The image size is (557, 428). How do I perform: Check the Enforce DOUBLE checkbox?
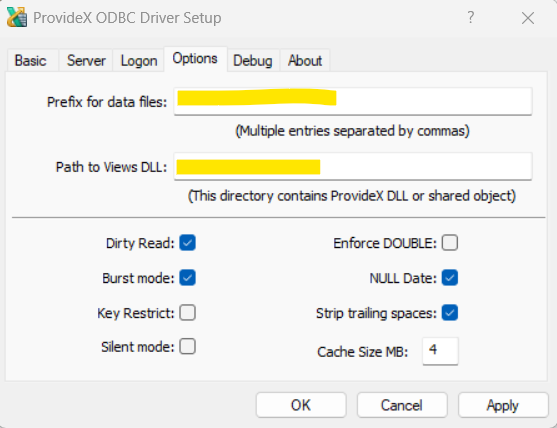450,243
